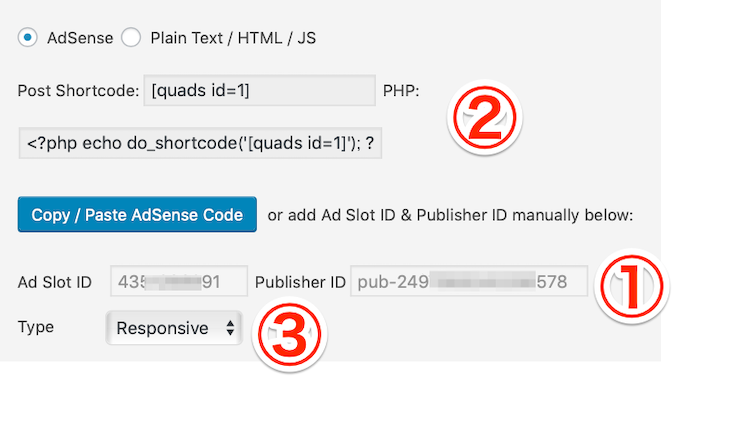
Task: Click the 'Type' label
Action: click(x=36, y=327)
